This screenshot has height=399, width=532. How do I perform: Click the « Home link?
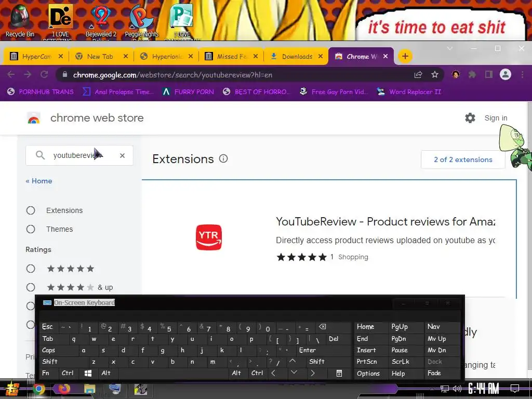(x=38, y=181)
